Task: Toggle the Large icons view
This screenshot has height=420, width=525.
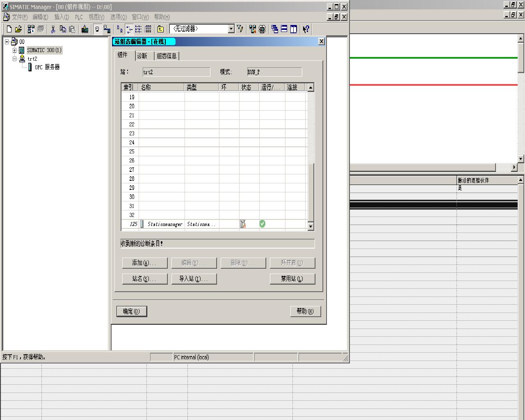Action: [x=119, y=29]
